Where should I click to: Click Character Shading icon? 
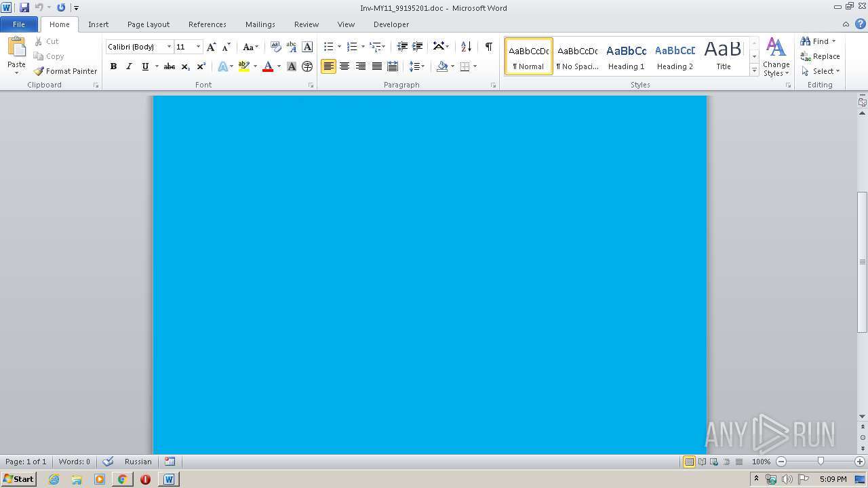tap(292, 66)
